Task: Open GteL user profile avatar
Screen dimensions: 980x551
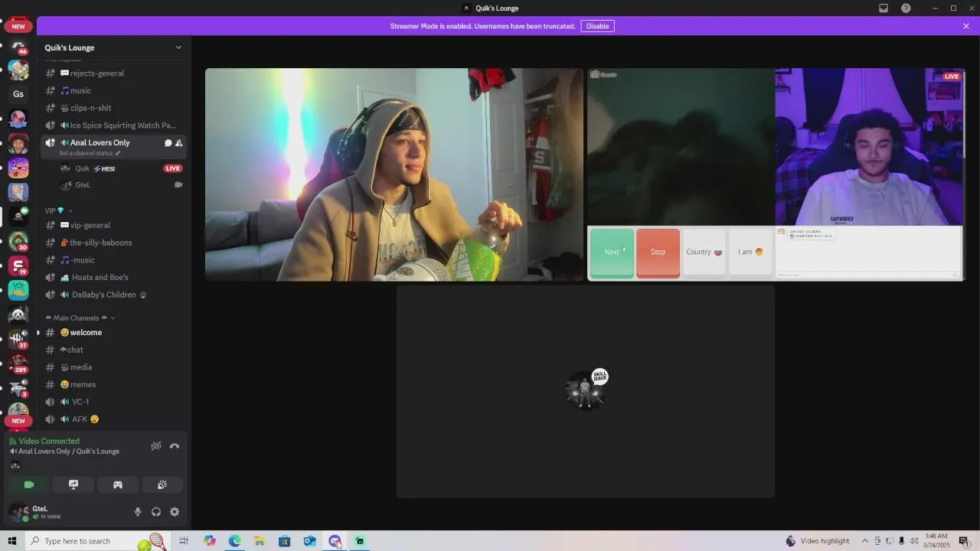Action: (18, 512)
